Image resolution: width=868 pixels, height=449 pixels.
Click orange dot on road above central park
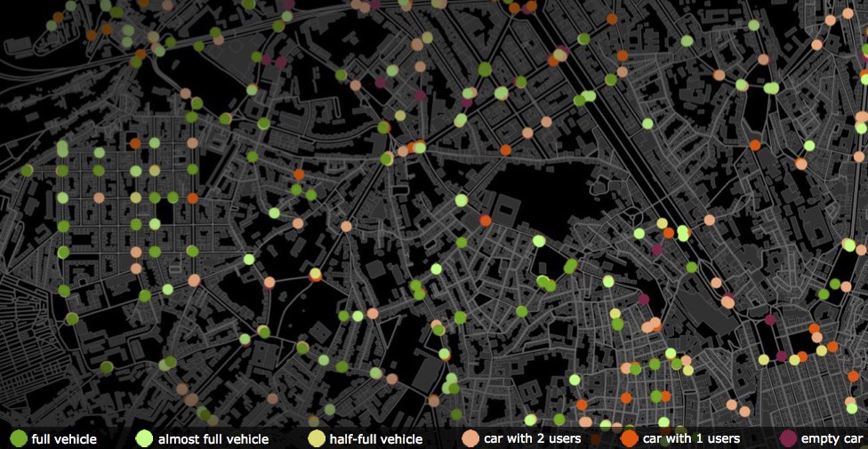click(505, 149)
